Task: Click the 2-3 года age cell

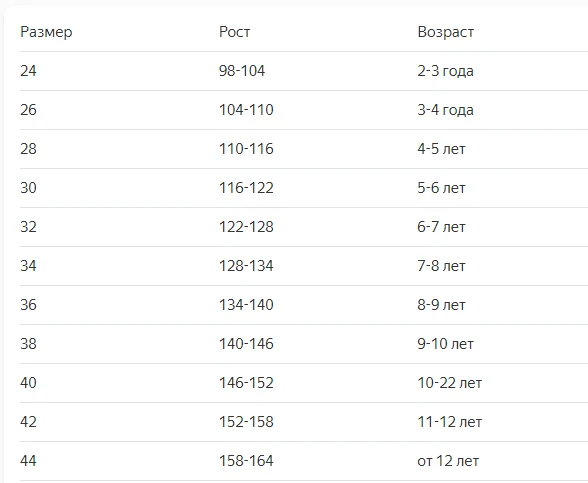Action: (446, 71)
